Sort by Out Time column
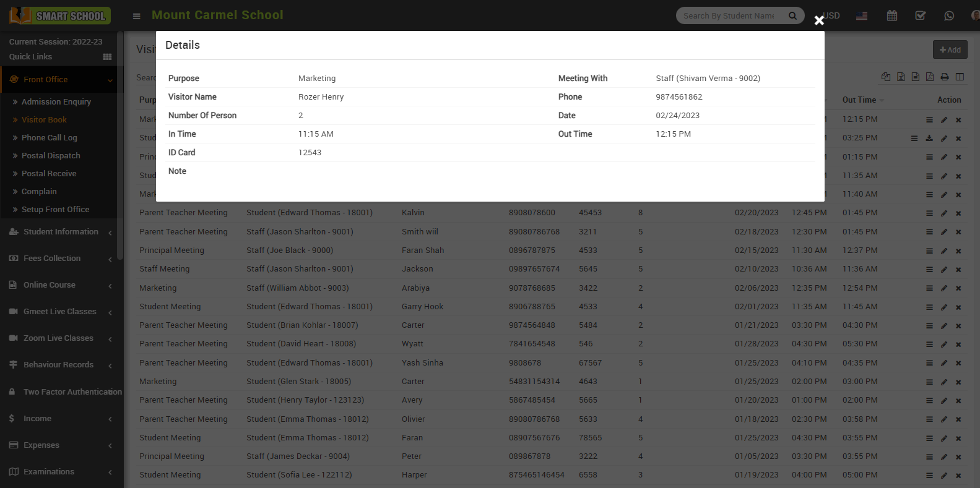 pyautogui.click(x=859, y=100)
